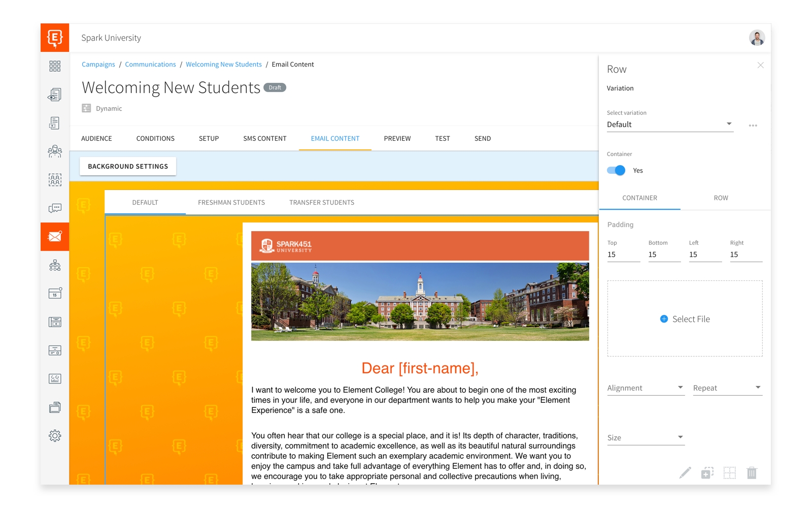Switch to the CONDITIONS tab

[155, 139]
